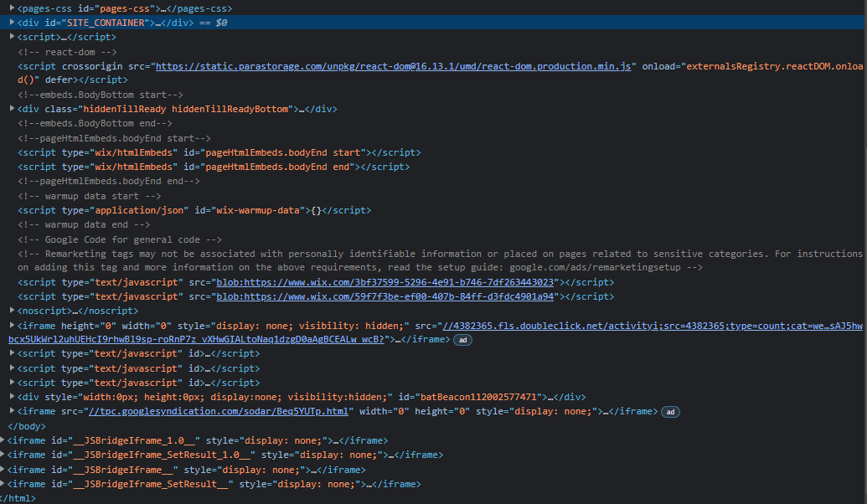Click the application/json type attribute value
Image resolution: width=867 pixels, height=504 pixels.
click(x=139, y=210)
